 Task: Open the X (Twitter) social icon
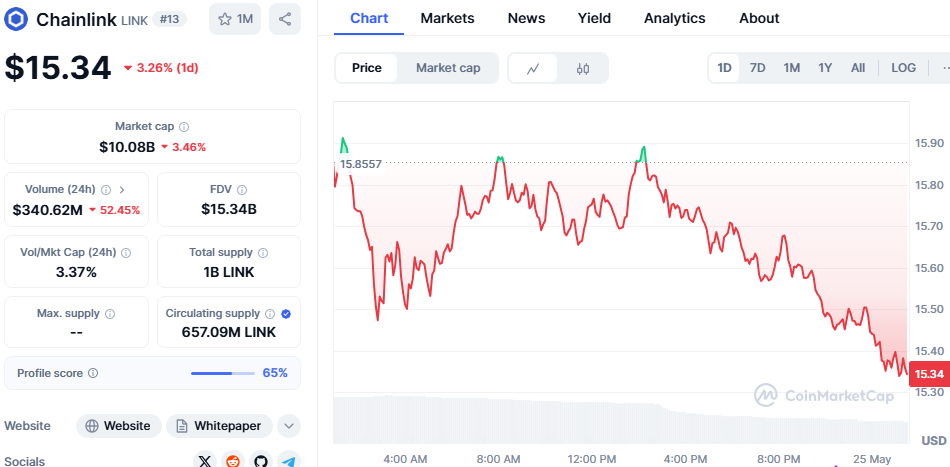point(205,462)
